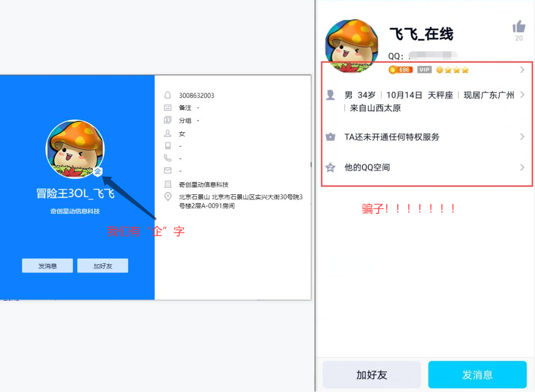Click the company building icon
535x392 pixels.
tap(167, 184)
